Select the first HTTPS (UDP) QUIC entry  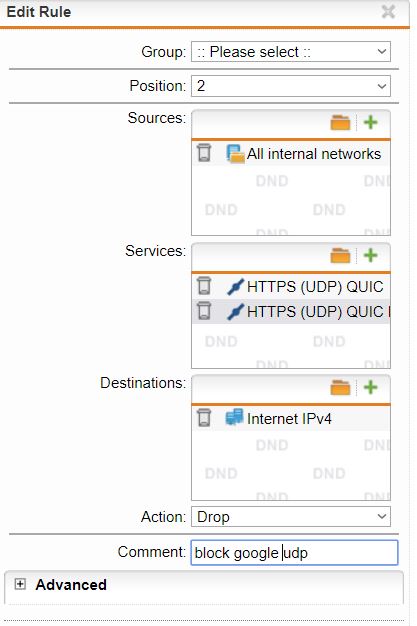[315, 287]
